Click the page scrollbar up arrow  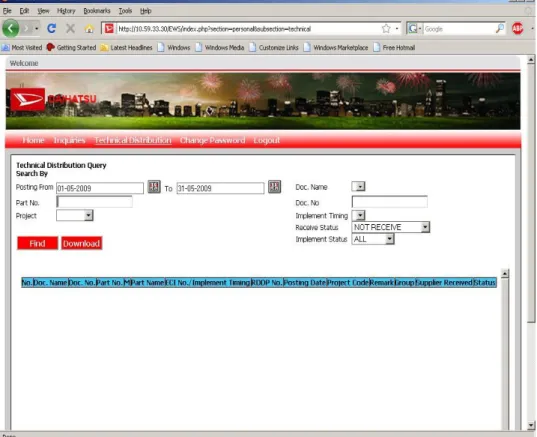[x=530, y=60]
